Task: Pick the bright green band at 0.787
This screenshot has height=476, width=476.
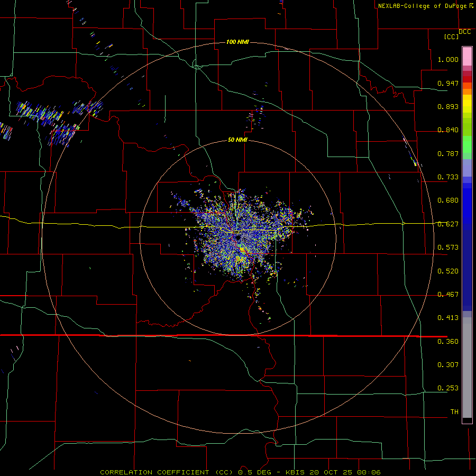Action: pyautogui.click(x=467, y=147)
